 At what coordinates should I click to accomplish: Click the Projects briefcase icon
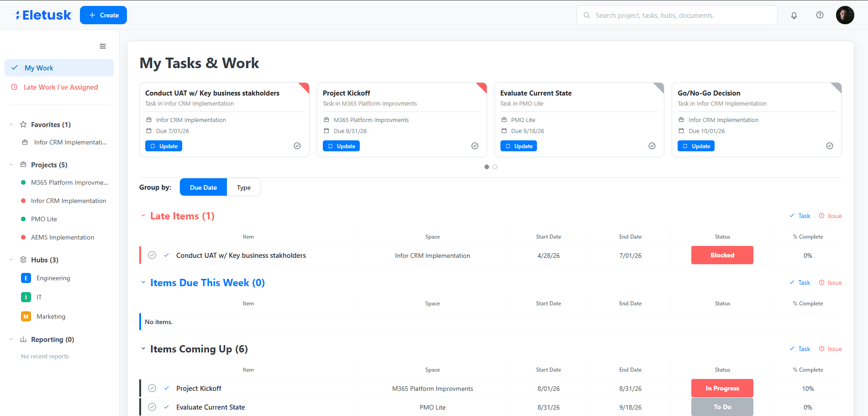point(23,165)
